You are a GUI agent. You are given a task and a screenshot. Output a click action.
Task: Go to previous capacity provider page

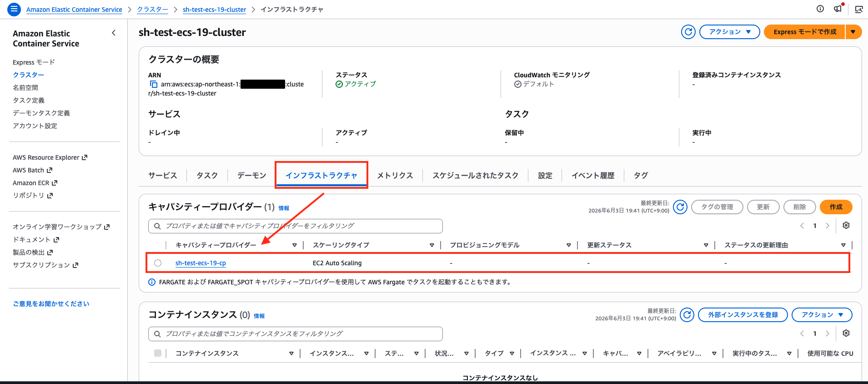(x=802, y=226)
